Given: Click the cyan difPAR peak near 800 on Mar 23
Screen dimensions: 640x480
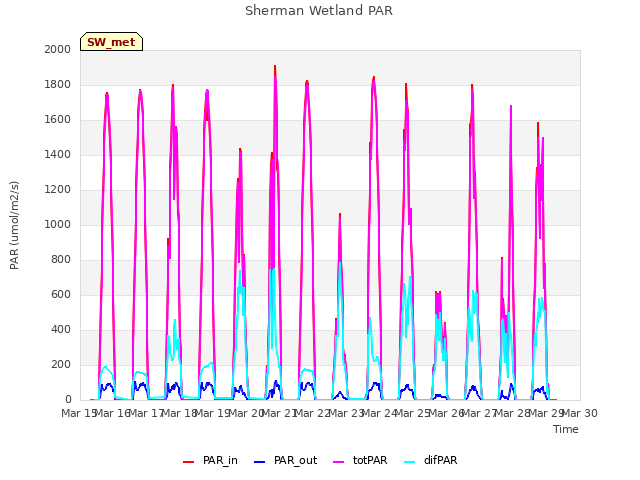Looking at the screenshot, I should point(340,263).
